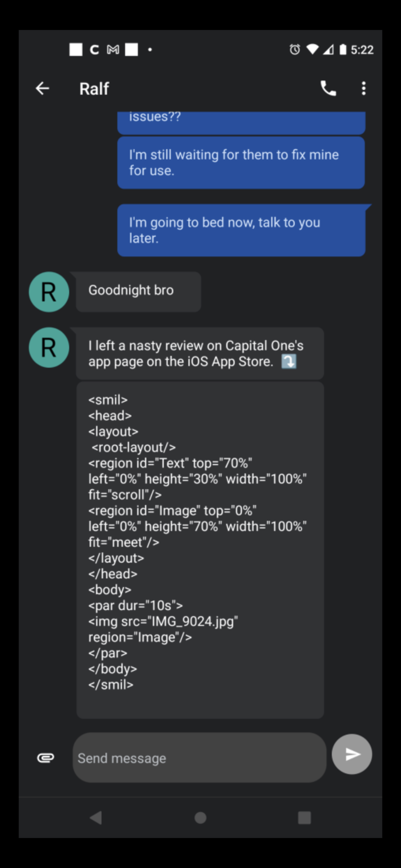Viewport: 401px width, 868px height.
Task: Tap the battery status icon
Action: pyautogui.click(x=343, y=49)
